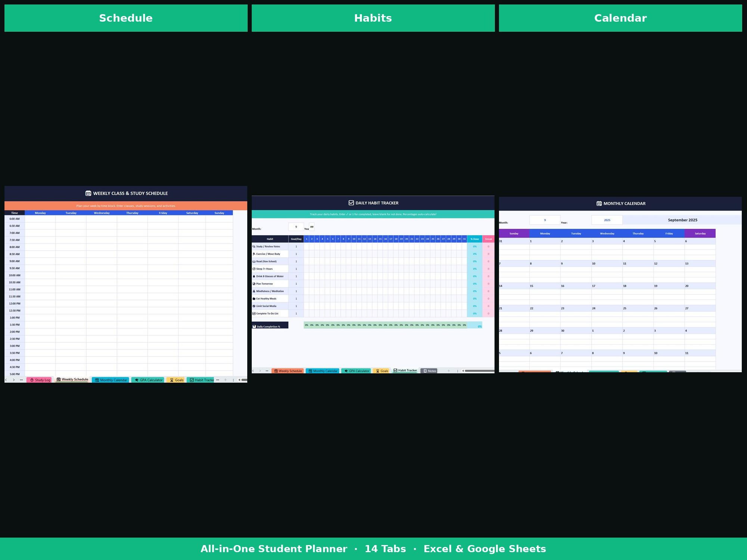
Task: Go to previous sheet tab in Habits sheet
Action: (x=253, y=371)
